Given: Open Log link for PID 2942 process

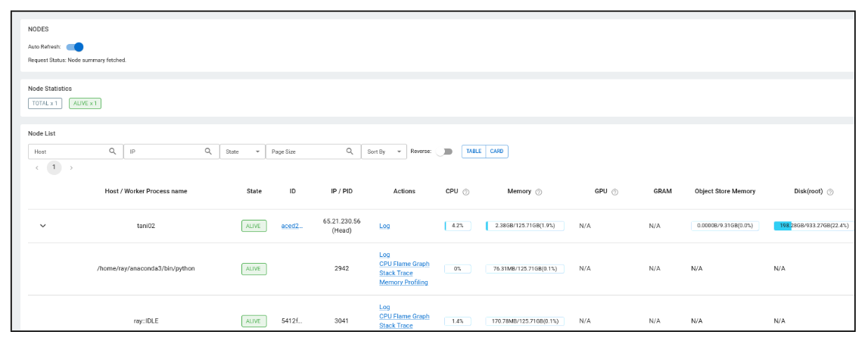Looking at the screenshot, I should [384, 255].
